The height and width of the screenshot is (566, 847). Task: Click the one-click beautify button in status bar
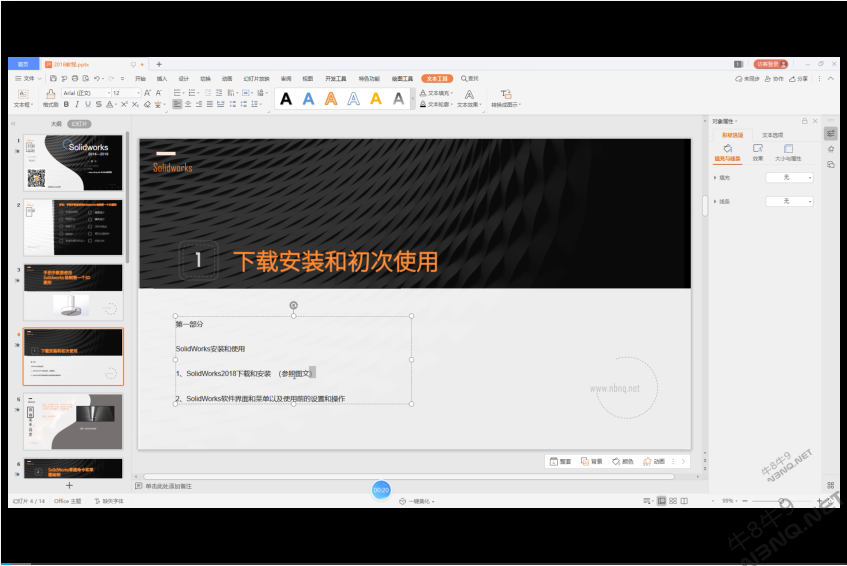[x=416, y=501]
